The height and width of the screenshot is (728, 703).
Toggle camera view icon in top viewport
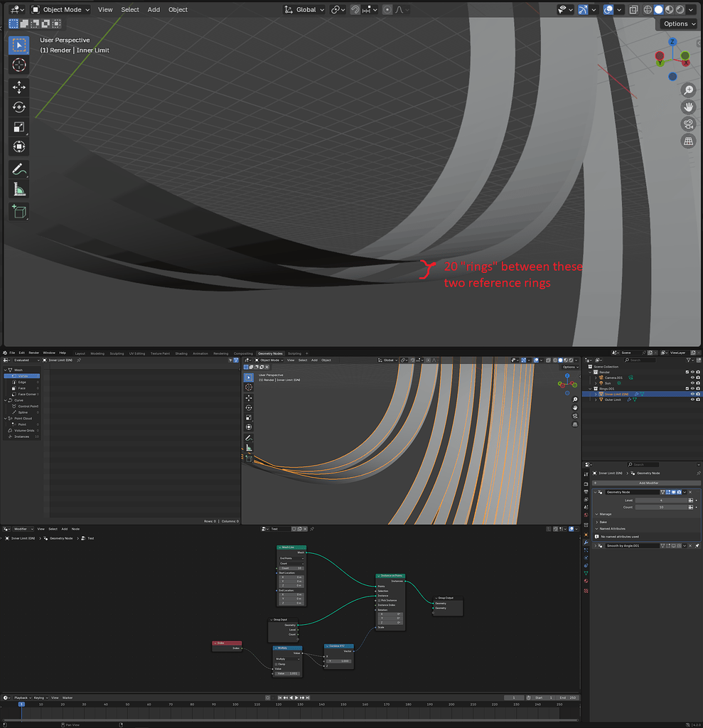(689, 124)
